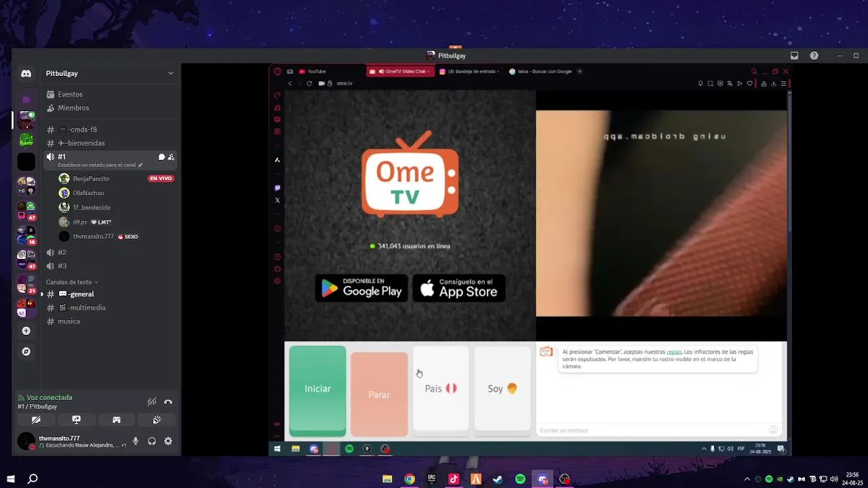868x488 pixels.
Task: Click heart bookmark icon in address bar
Action: 749,83
